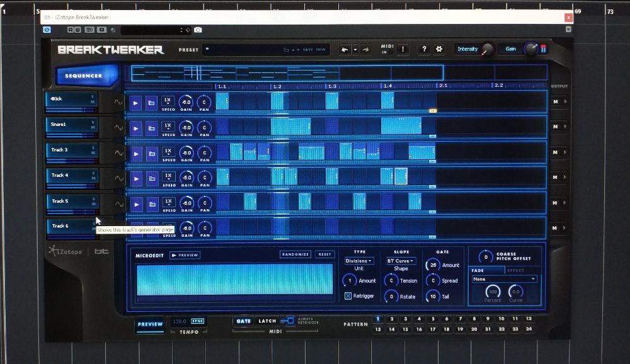Mute the Snare1 track with M
Screen dimensions: 630x364
93,127
